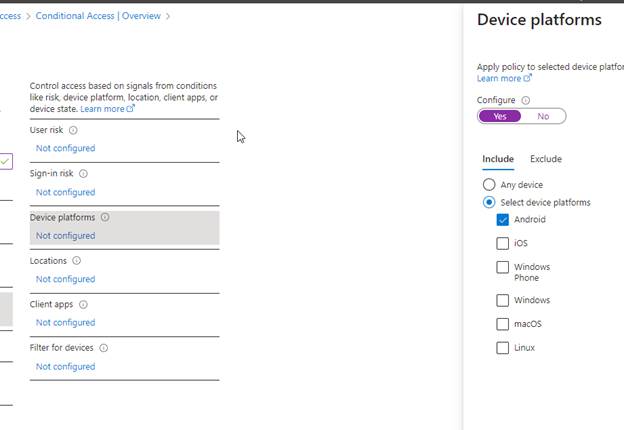Open the Conditional Access Overview breadcrumb

[x=98, y=16]
